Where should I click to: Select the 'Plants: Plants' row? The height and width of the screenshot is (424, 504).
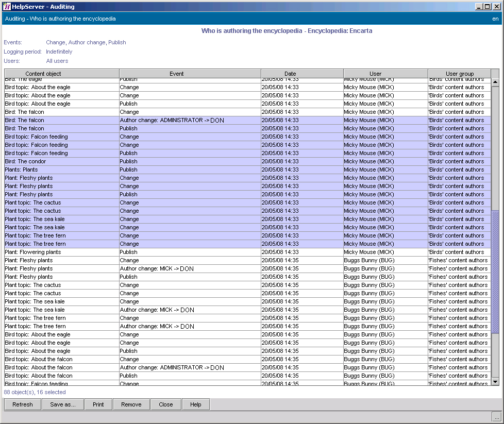pos(247,169)
